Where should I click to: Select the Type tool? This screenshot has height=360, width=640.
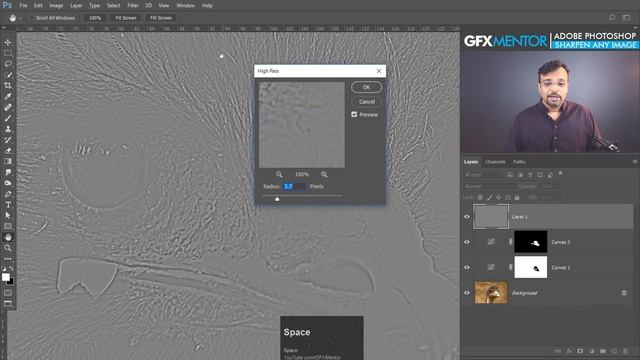(x=8, y=204)
